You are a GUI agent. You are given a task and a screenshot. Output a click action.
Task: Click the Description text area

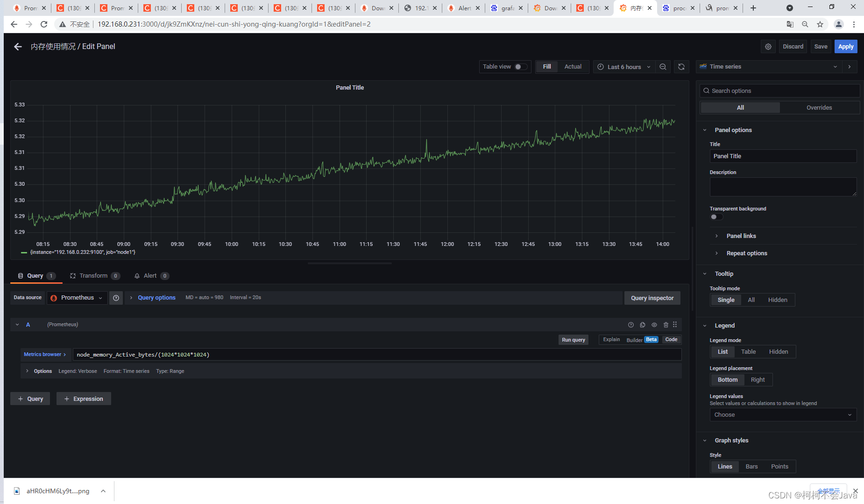click(x=783, y=187)
